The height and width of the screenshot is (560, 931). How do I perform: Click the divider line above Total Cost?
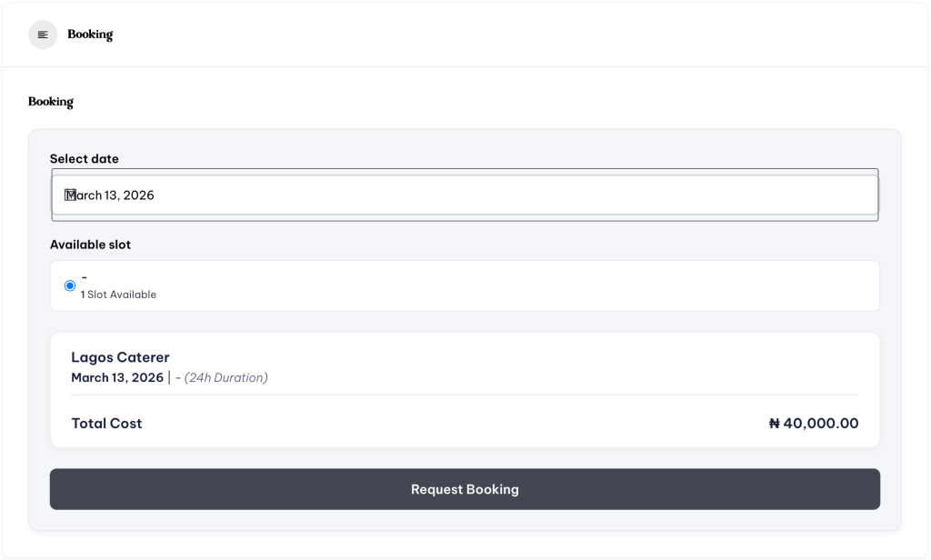[464, 395]
